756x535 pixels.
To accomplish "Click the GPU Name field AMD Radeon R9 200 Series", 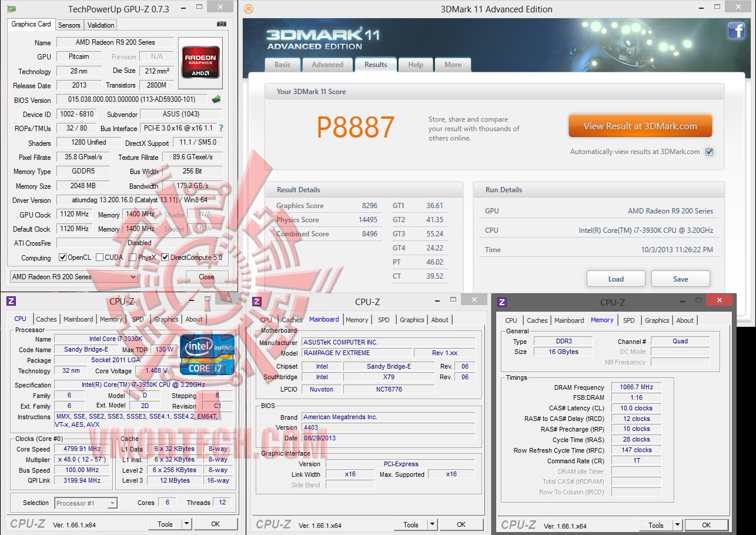I will pos(115,42).
